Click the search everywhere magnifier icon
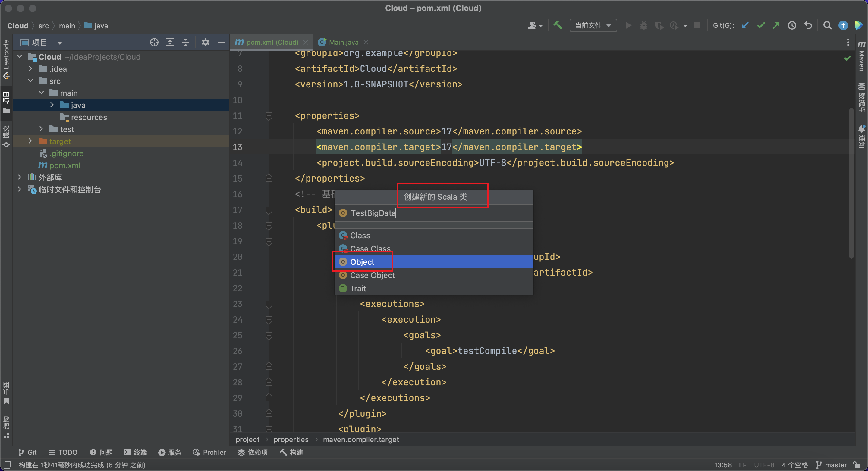This screenshot has width=868, height=471. pos(827,25)
